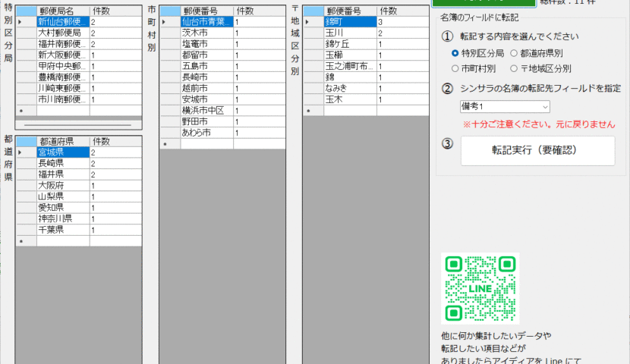The width and height of the screenshot is (630, 364).
Task: Select the 茨木市 cell
Action: tap(206, 33)
